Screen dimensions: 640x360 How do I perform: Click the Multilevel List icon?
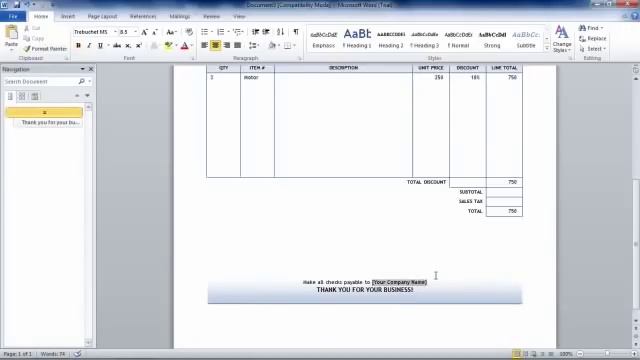click(x=237, y=32)
